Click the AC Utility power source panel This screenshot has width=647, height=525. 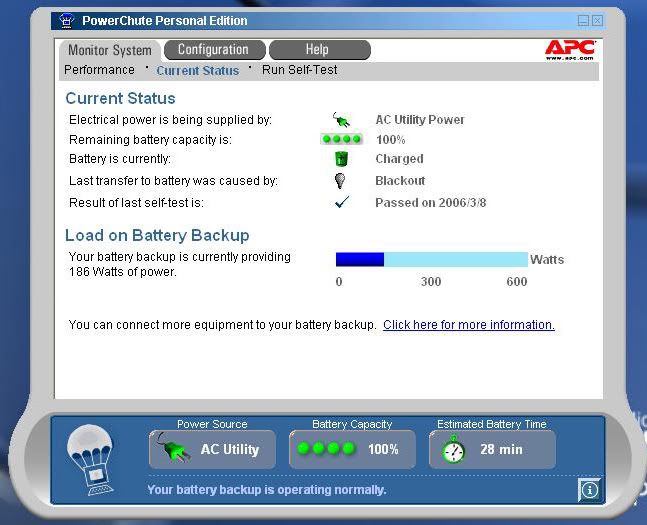click(x=213, y=449)
